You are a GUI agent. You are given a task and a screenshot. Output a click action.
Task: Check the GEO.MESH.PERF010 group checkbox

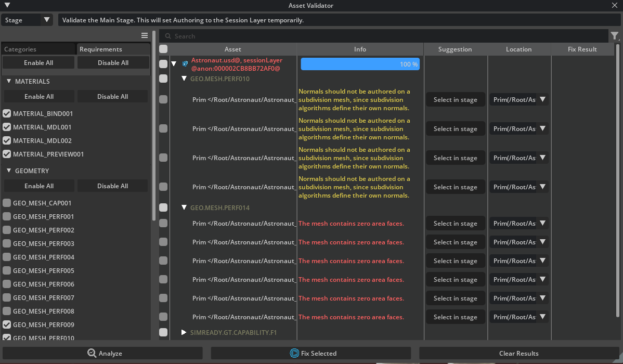[163, 79]
